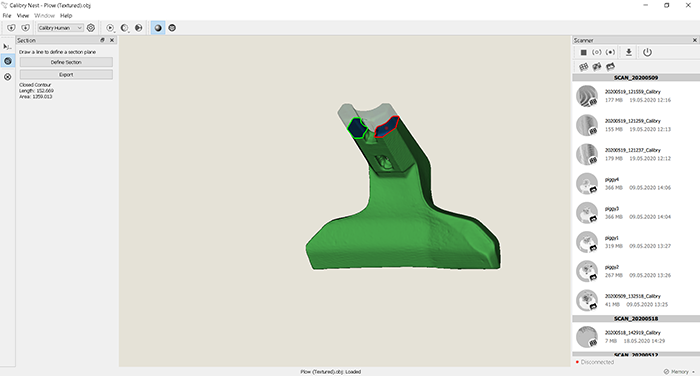
Task: Select the piggy2 scan entry
Action: pyautogui.click(x=636, y=271)
